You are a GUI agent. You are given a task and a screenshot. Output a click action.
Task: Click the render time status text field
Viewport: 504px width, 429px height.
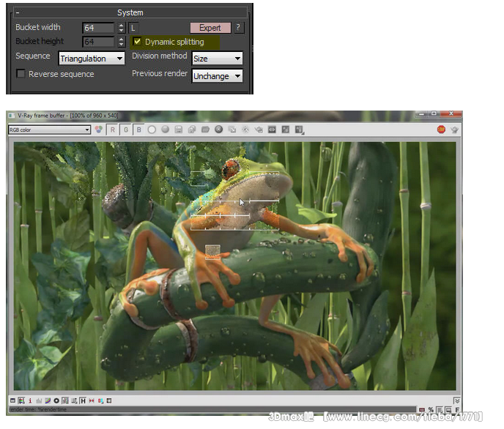click(x=212, y=409)
